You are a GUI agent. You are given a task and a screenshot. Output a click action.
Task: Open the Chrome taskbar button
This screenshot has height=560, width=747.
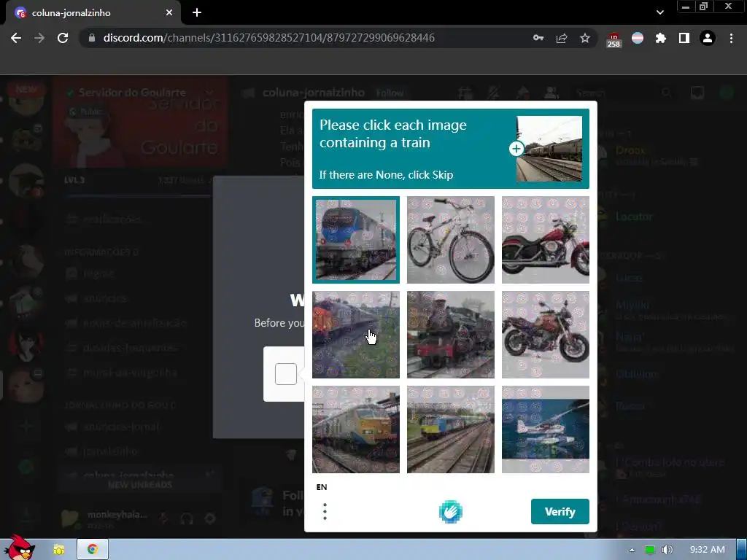coord(93,550)
